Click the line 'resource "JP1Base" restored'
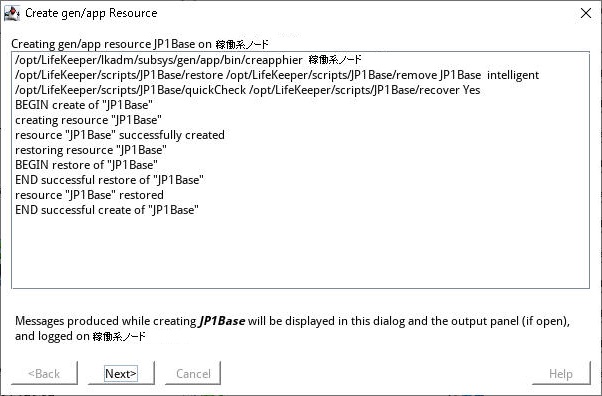The height and width of the screenshot is (396, 602). point(89,195)
